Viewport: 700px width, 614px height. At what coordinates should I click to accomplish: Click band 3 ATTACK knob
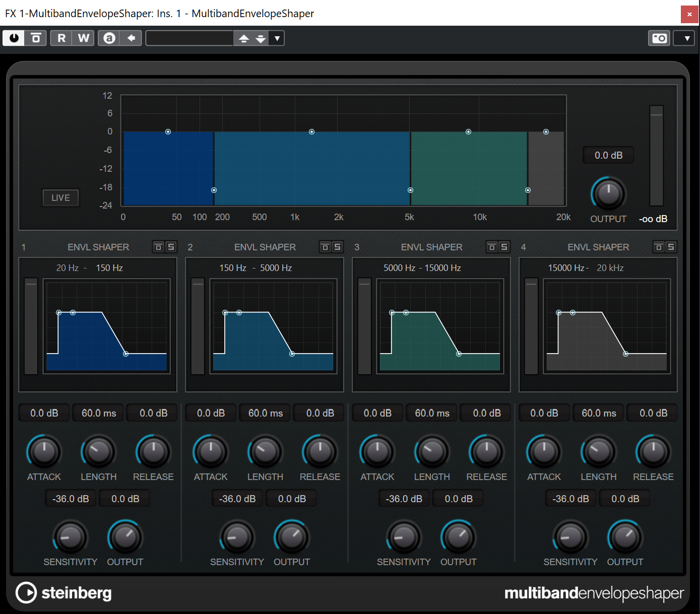377,452
